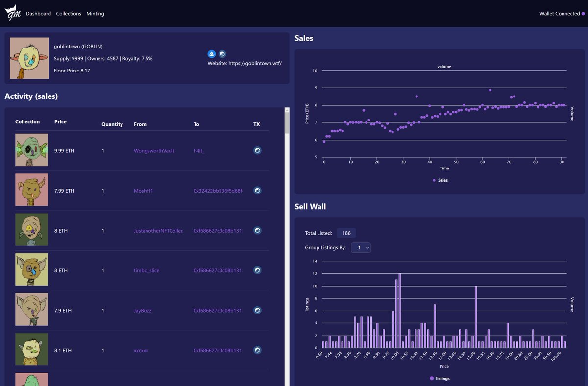Viewport: 588px width, 386px height.
Task: Toggle the listings legend in Sell Wall
Action: (x=440, y=378)
